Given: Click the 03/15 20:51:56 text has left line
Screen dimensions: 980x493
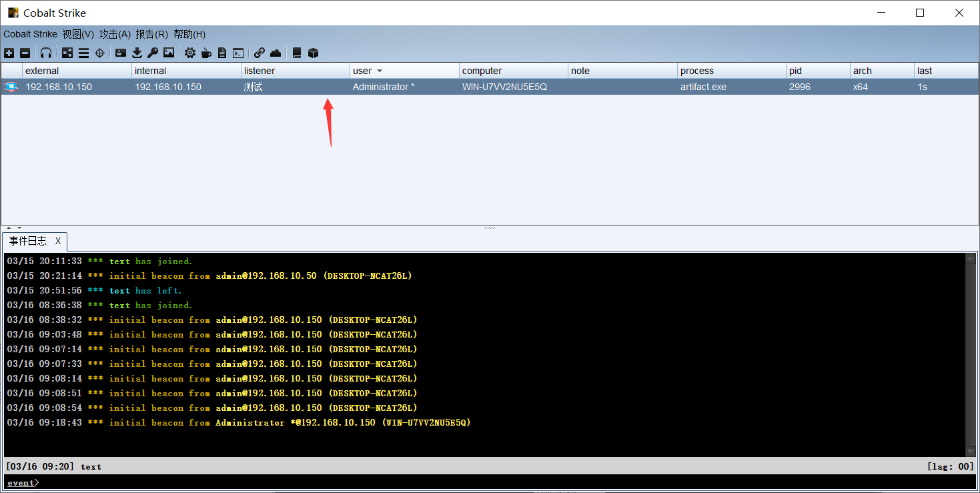Looking at the screenshot, I should point(94,290).
